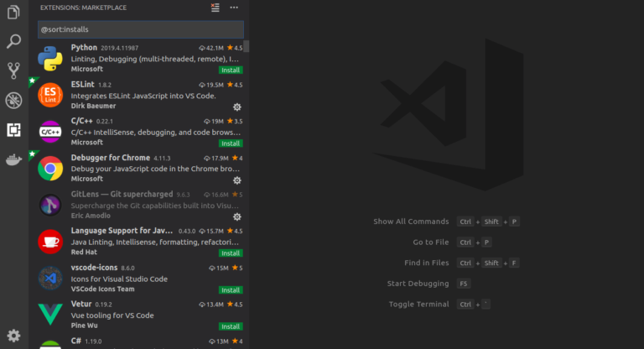Open the Search view in activity bar

[x=13, y=41]
